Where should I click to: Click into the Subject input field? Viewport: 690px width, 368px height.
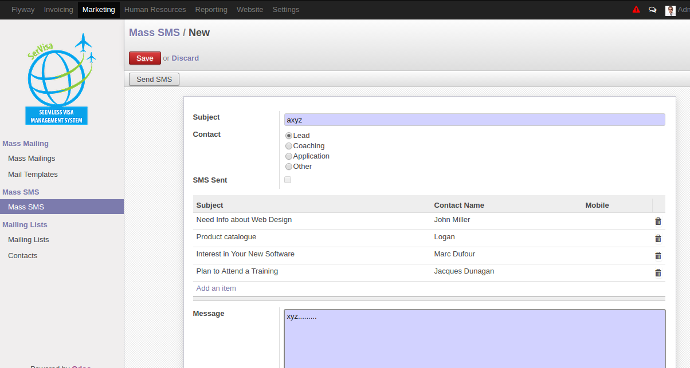point(474,120)
